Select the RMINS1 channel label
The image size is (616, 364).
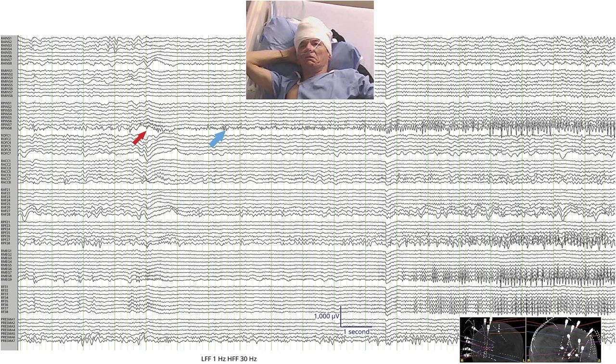pyautogui.click(x=7, y=71)
